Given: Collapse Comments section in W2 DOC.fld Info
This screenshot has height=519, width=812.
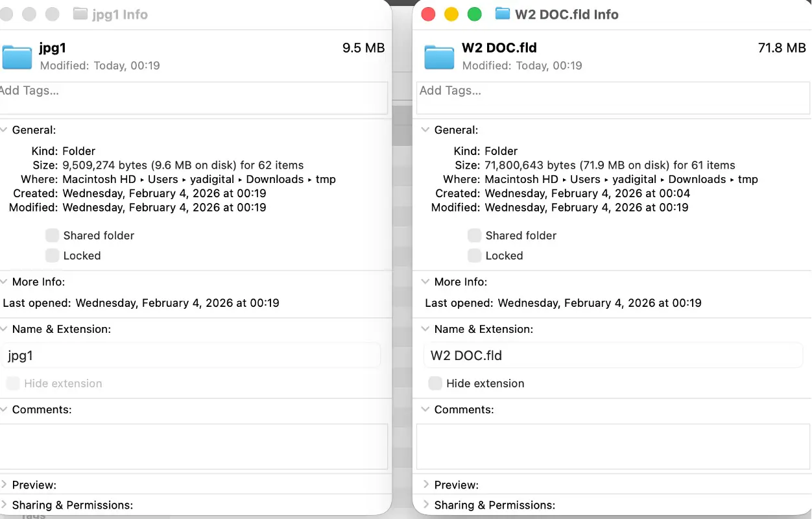Looking at the screenshot, I should (x=425, y=409).
